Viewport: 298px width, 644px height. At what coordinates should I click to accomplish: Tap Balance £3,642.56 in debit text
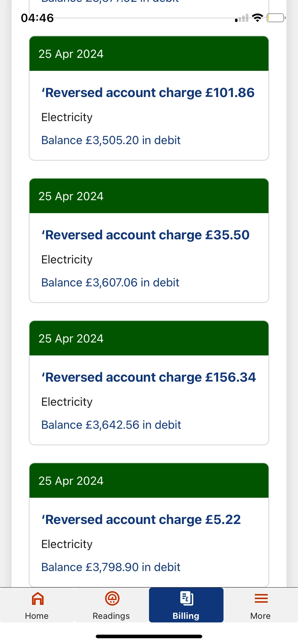(111, 425)
